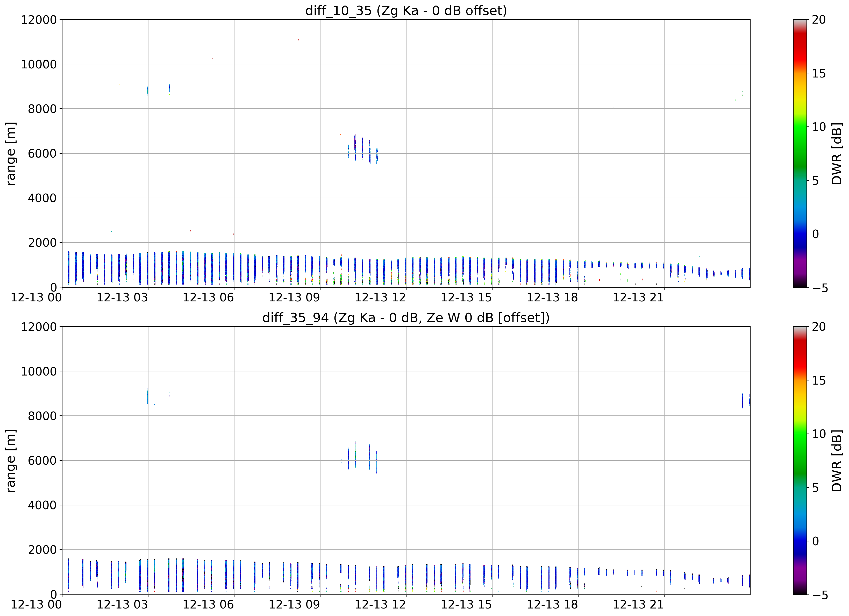Click '12-13 03' x-tick under diff_35_94 plot
Image resolution: width=849 pixels, height=616 pixels.
point(122,605)
